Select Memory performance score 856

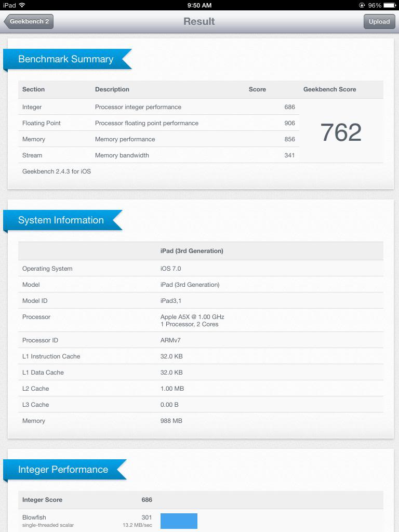coord(289,139)
